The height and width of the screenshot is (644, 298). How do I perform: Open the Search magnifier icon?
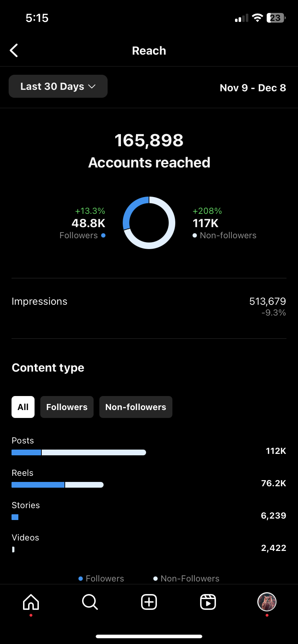90,602
